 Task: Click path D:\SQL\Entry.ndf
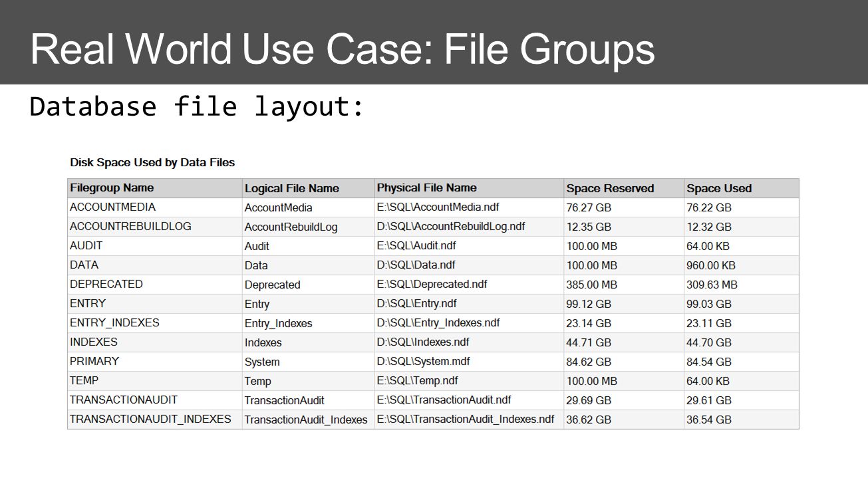416,304
